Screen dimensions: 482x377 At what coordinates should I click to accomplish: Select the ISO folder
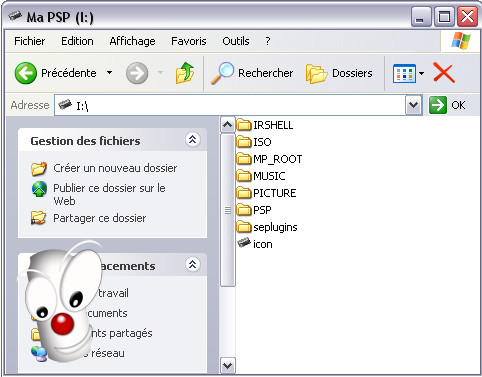(x=254, y=142)
